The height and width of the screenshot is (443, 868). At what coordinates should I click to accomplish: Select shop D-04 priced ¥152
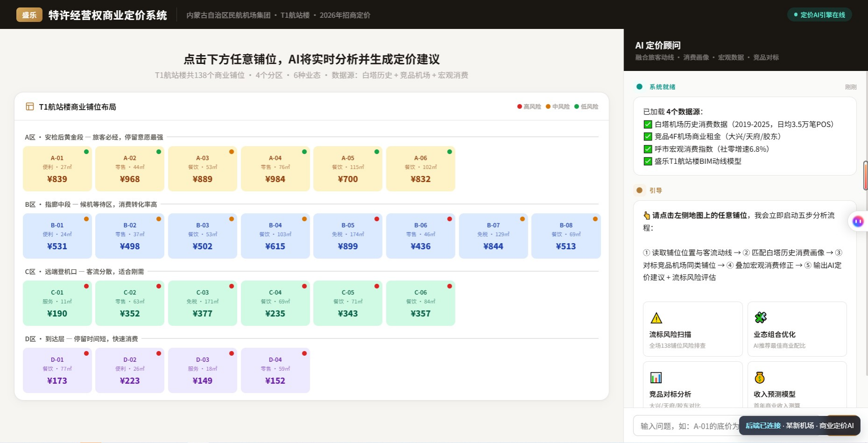pos(275,370)
